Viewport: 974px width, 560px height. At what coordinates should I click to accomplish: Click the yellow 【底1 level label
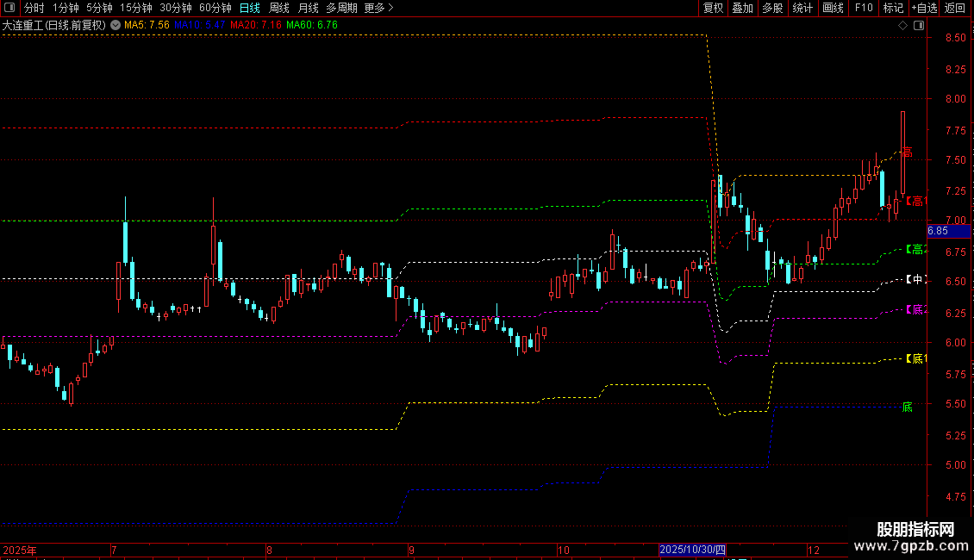point(915,358)
